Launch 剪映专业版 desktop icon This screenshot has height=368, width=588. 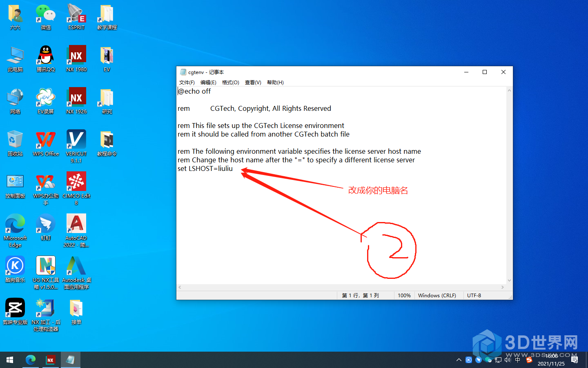(x=15, y=312)
